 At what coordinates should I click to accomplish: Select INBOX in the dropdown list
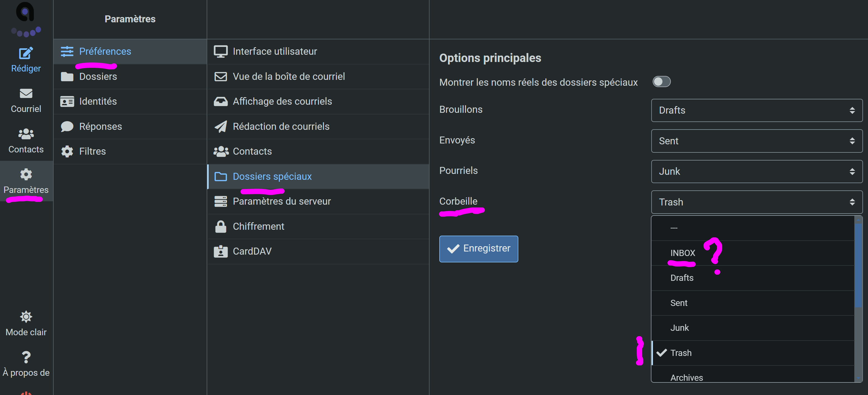pyautogui.click(x=683, y=253)
